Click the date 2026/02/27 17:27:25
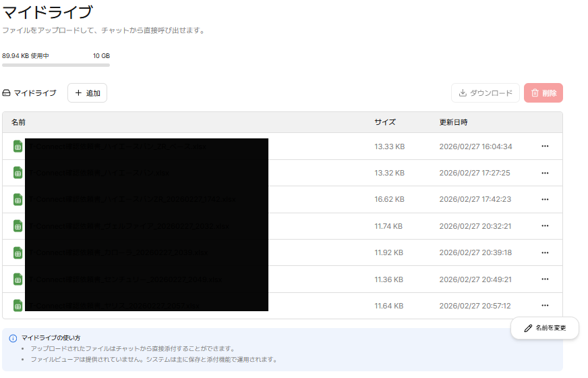588x378 pixels. click(x=475, y=173)
